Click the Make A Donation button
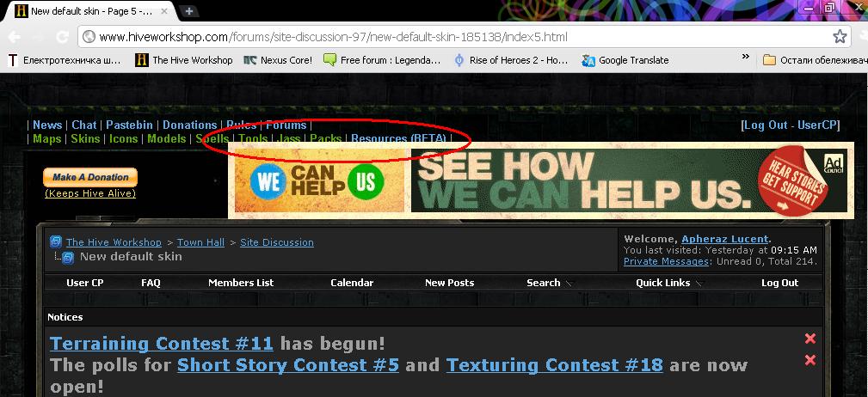The width and height of the screenshot is (868, 397). (90, 177)
